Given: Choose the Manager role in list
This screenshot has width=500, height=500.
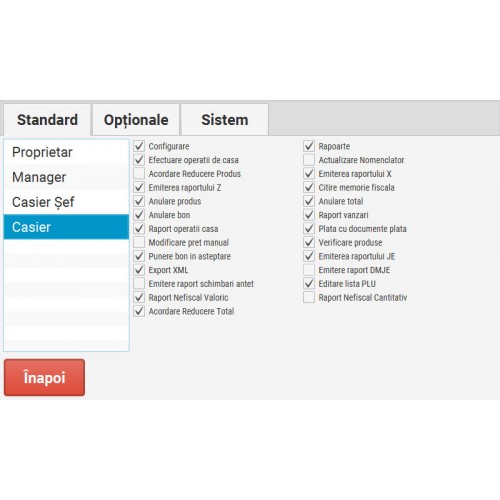Looking at the screenshot, I should coord(66,177).
